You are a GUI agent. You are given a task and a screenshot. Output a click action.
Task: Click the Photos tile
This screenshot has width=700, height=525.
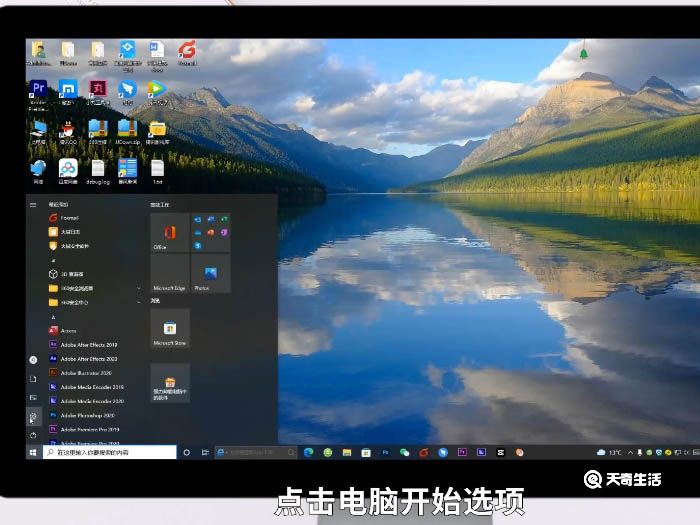[x=210, y=274]
